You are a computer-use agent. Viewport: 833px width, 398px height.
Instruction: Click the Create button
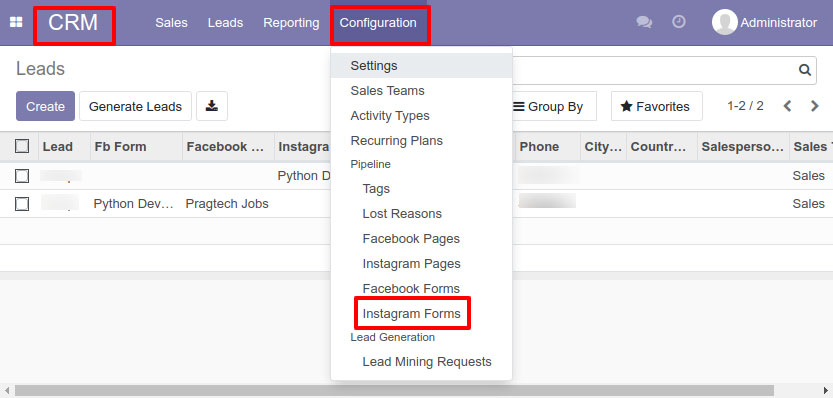click(x=45, y=106)
